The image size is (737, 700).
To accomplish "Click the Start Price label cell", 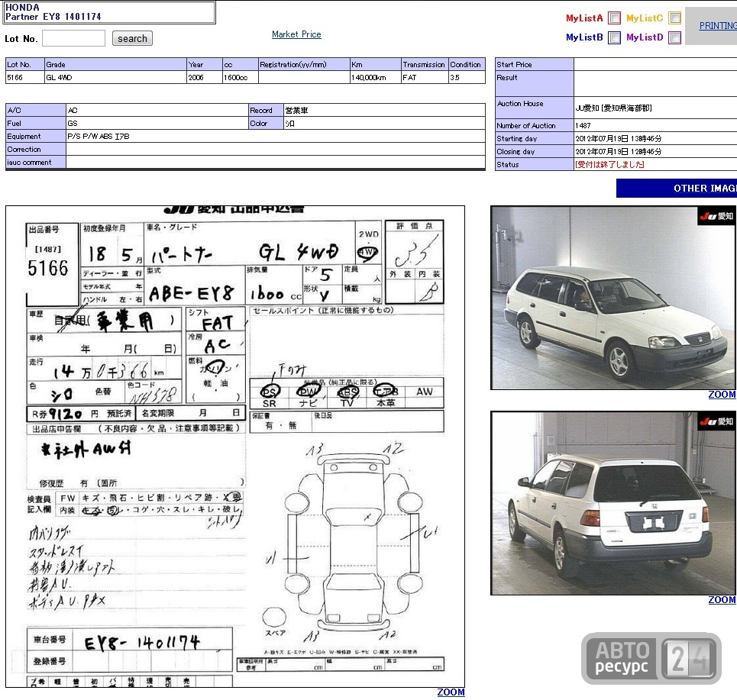I will 534,64.
